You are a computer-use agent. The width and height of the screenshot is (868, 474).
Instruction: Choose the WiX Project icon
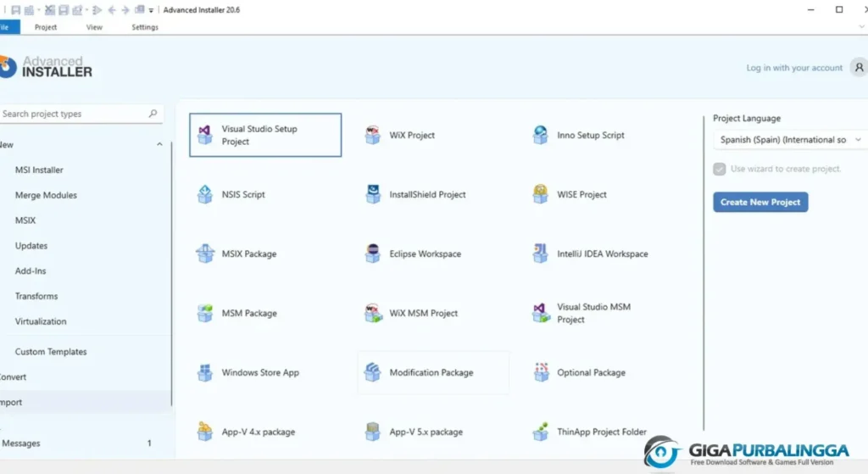373,135
